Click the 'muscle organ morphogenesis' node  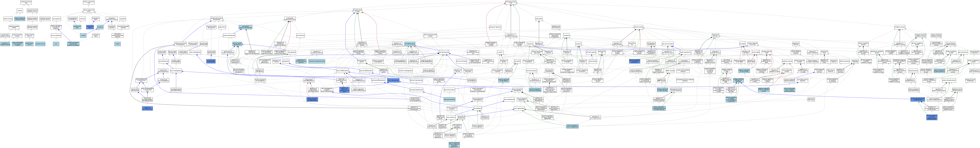pos(211,61)
